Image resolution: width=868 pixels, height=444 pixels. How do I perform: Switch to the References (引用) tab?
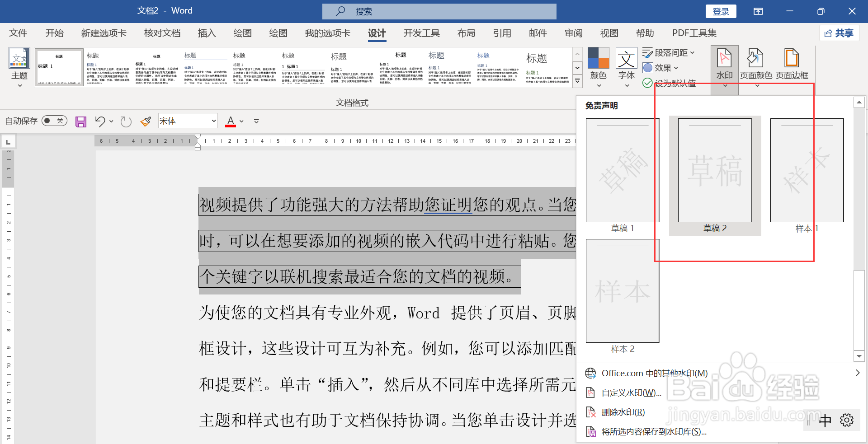tap(502, 33)
